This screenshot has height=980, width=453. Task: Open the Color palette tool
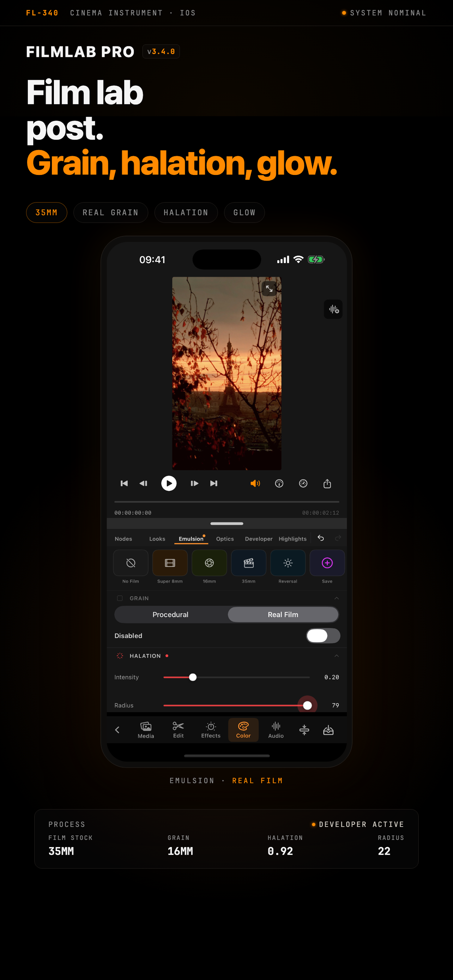point(243,730)
